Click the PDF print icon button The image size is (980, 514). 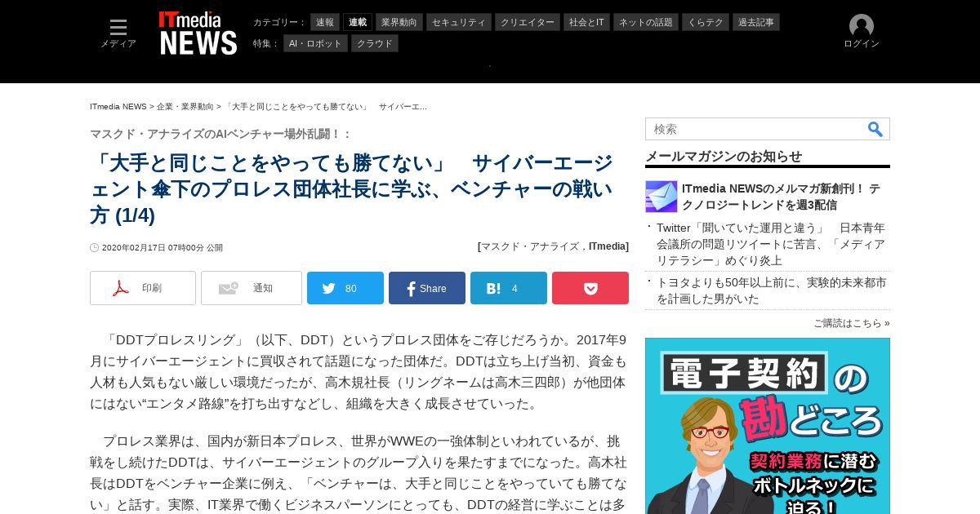143,288
